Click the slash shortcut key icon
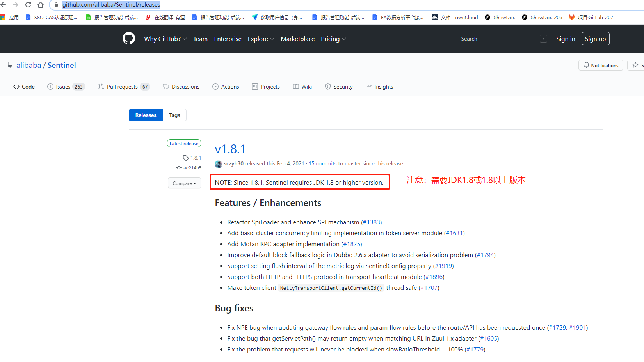644x362 pixels. tap(543, 39)
